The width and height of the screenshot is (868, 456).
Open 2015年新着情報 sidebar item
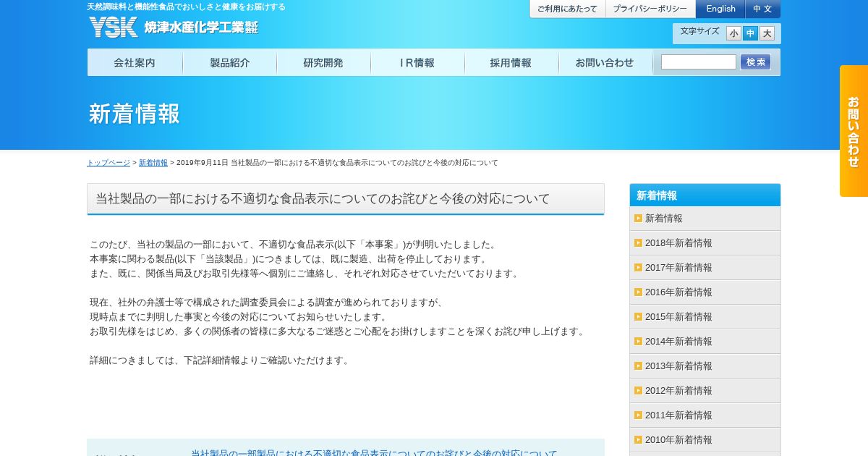pyautogui.click(x=705, y=317)
